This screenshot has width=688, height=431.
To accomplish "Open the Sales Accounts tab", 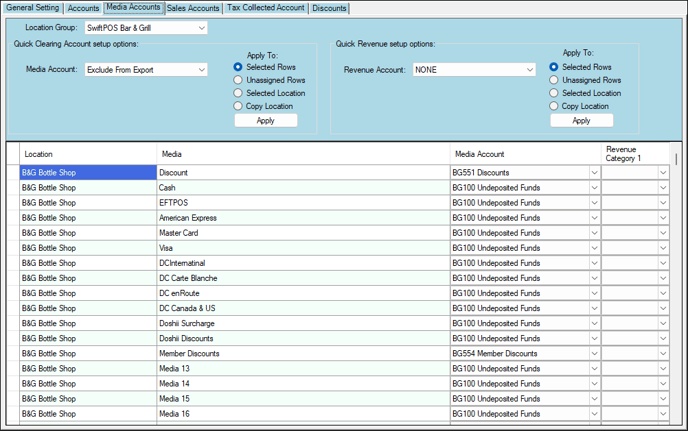I will point(193,8).
